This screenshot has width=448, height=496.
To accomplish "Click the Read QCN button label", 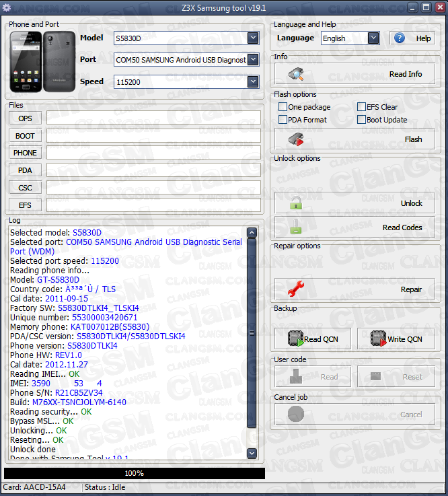I will (x=321, y=339).
